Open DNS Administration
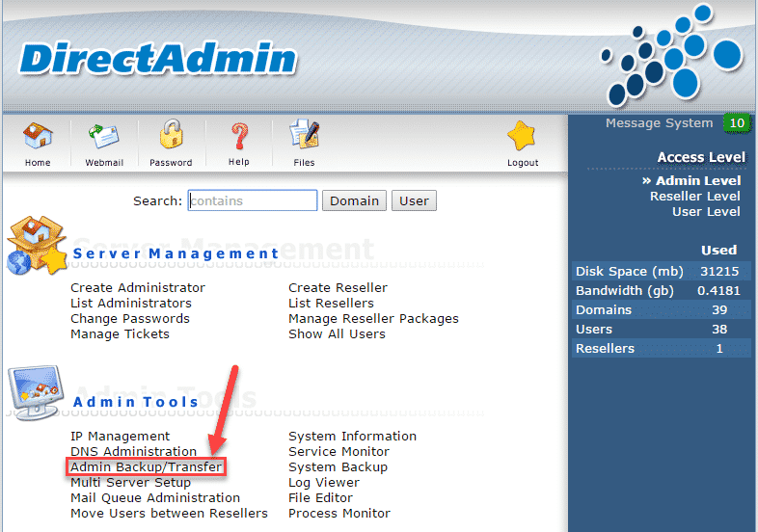The width and height of the screenshot is (758, 532). tap(133, 452)
